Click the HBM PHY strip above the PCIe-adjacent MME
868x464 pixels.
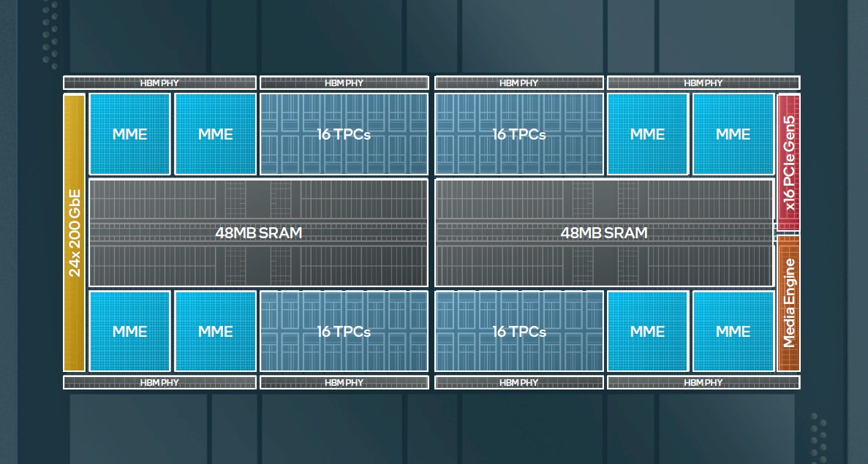click(x=703, y=83)
